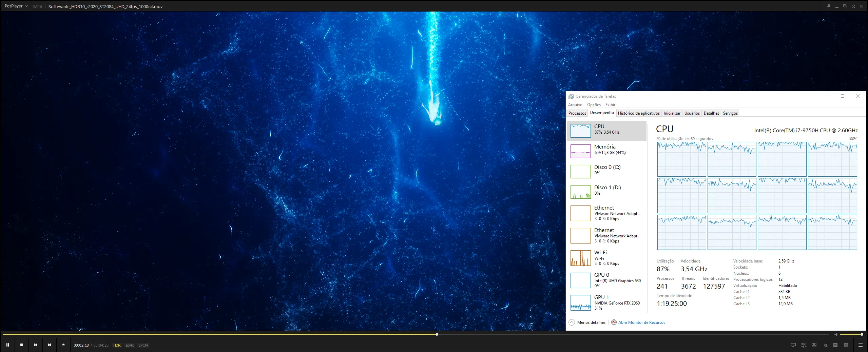Image resolution: width=868 pixels, height=352 pixels.
Task: Open file using the eject icon
Action: (63, 345)
